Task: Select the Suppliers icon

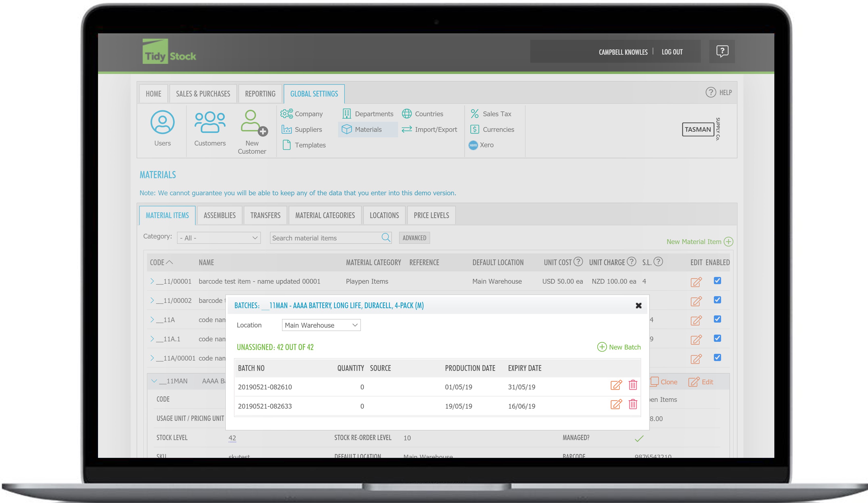Action: pyautogui.click(x=286, y=130)
